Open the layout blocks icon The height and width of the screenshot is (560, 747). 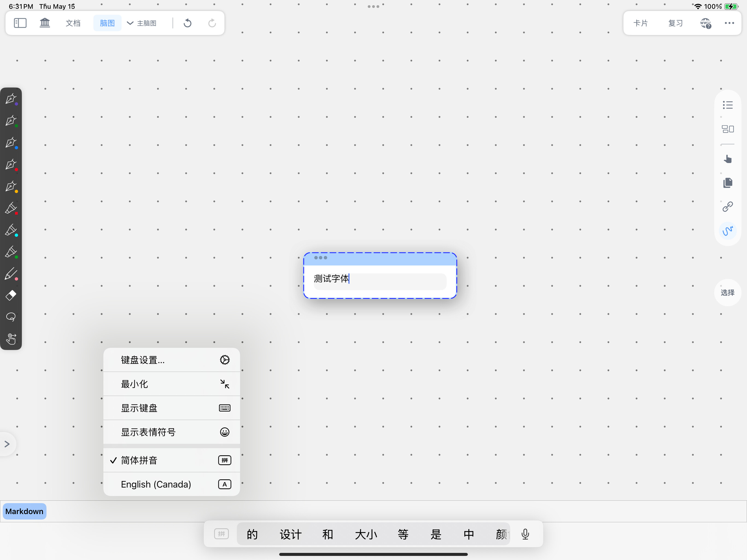728,129
